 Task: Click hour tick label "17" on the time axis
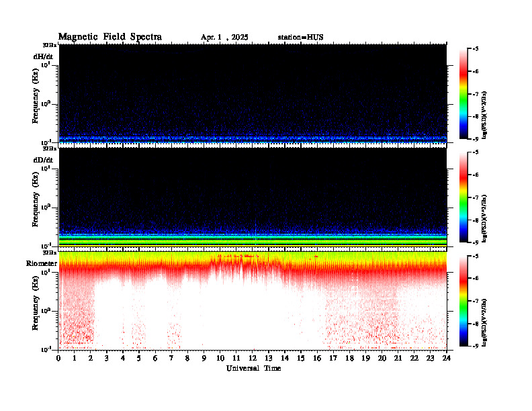pyautogui.click(x=333, y=359)
